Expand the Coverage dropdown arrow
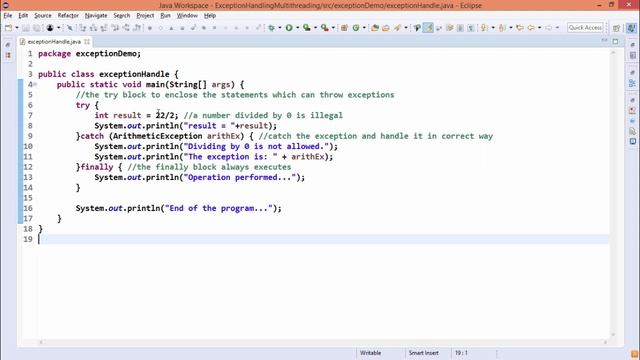This screenshot has height=360, width=640. point(315,28)
